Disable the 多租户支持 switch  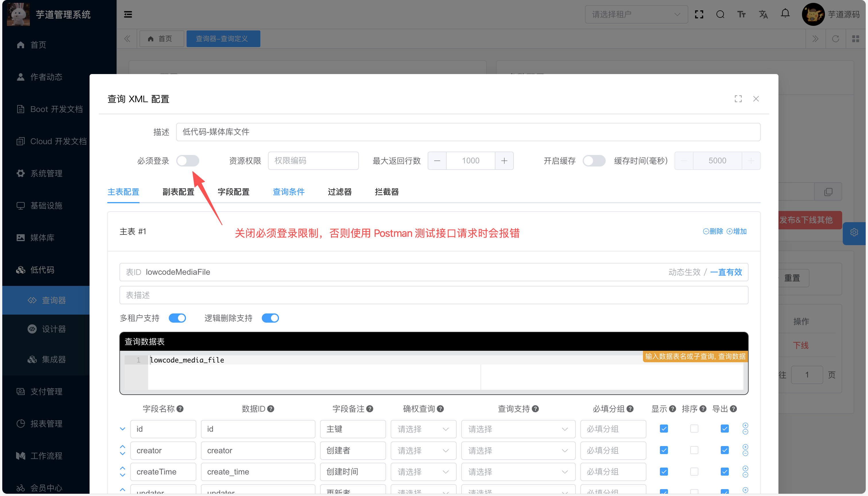click(177, 318)
